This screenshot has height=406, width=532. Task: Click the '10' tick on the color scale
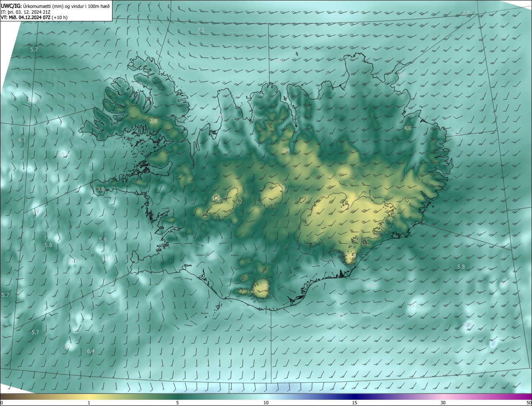click(x=266, y=403)
